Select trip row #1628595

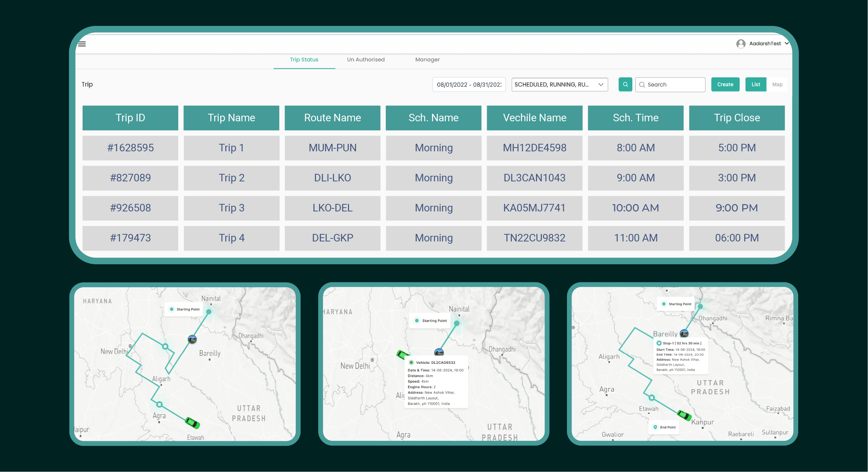[130, 148]
